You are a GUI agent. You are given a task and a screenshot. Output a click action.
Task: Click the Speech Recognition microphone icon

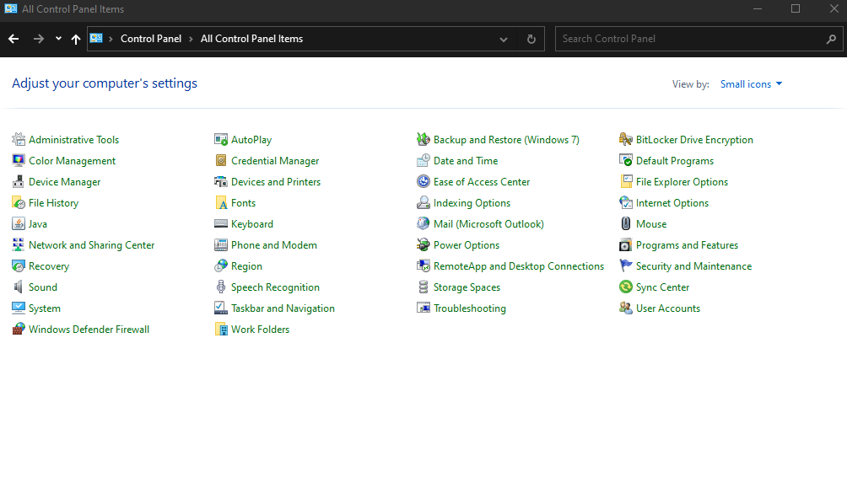(x=221, y=287)
